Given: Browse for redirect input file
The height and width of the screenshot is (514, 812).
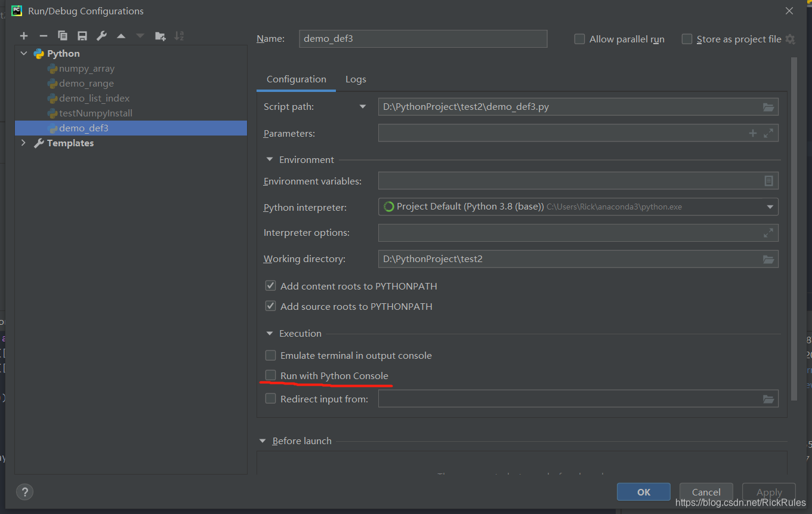Looking at the screenshot, I should pyautogui.click(x=768, y=399).
